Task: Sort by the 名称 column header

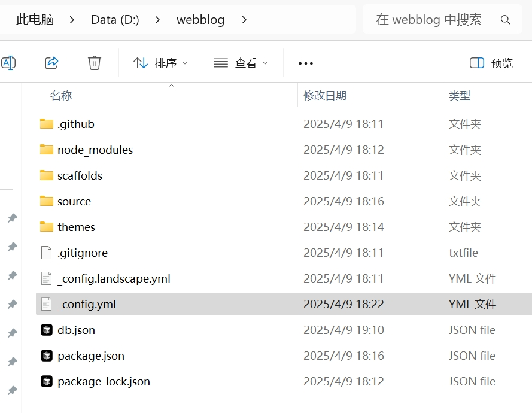Action: pyautogui.click(x=61, y=95)
